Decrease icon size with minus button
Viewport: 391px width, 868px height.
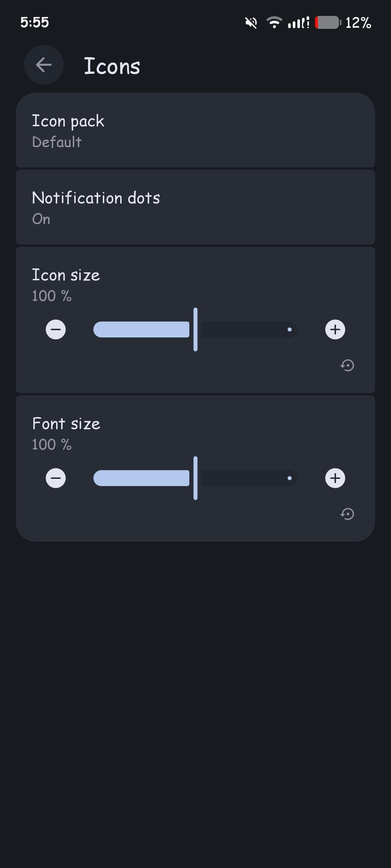56,329
